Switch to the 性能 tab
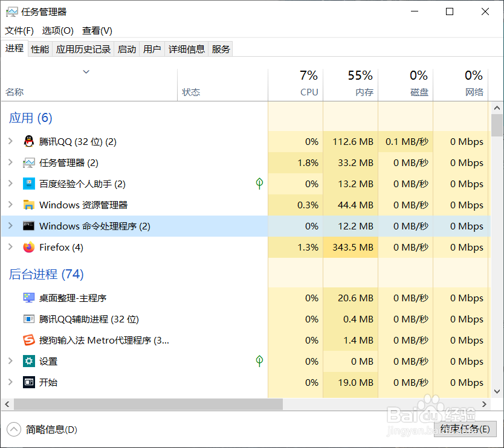 [x=40, y=49]
